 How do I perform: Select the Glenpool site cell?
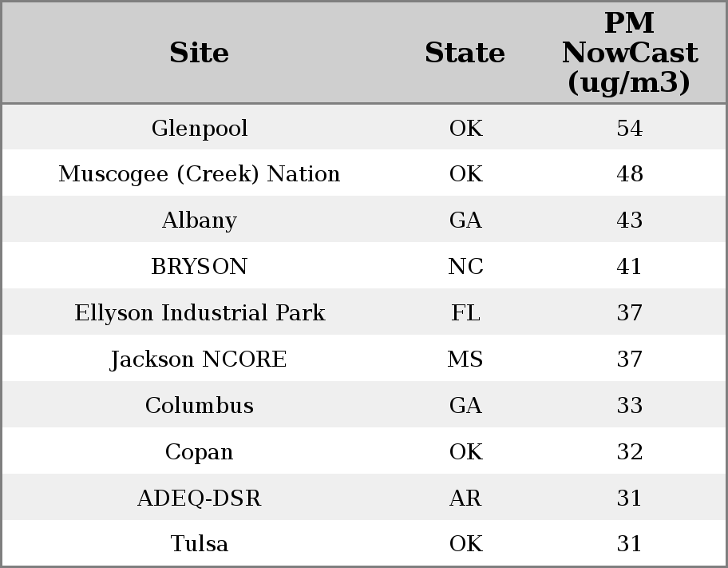pos(199,129)
